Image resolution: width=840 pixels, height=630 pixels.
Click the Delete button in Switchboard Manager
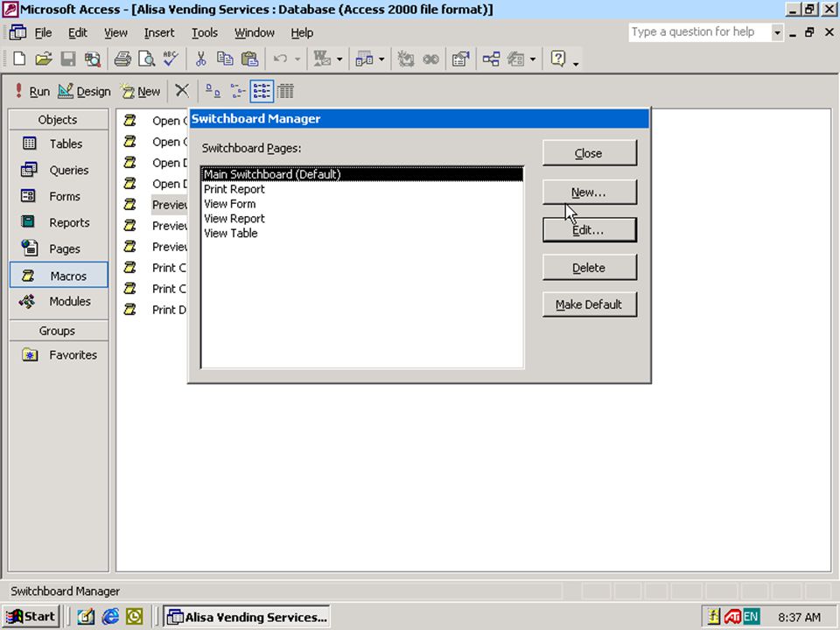coord(589,268)
